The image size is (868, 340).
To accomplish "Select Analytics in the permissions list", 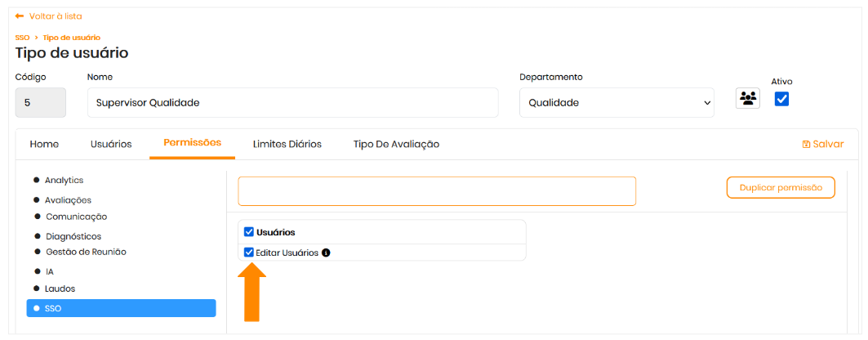I will 64,181.
